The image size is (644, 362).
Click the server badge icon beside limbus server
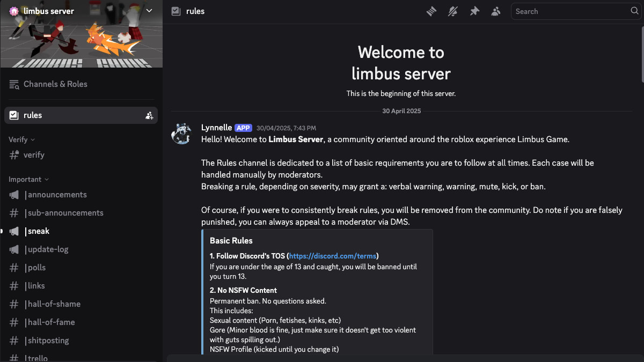click(x=14, y=11)
